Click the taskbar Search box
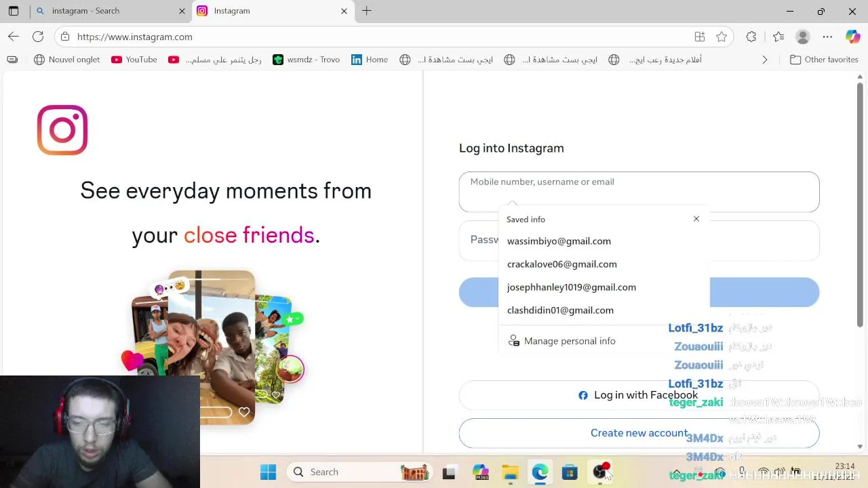This screenshot has width=868, height=488. pos(360,472)
